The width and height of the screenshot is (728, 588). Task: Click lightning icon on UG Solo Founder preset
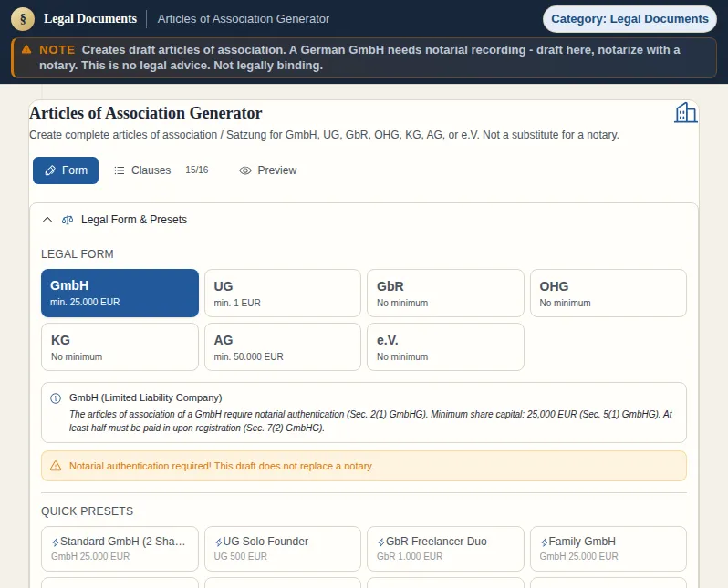[x=218, y=542]
